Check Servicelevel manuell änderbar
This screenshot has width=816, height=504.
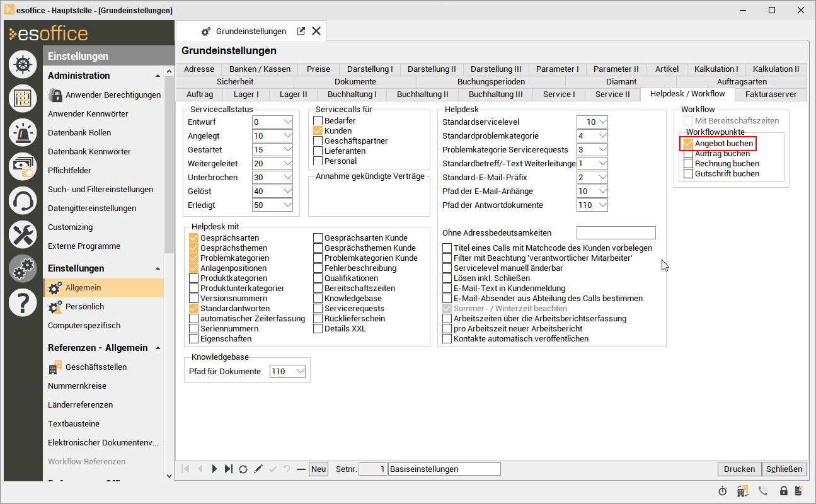pyautogui.click(x=447, y=268)
